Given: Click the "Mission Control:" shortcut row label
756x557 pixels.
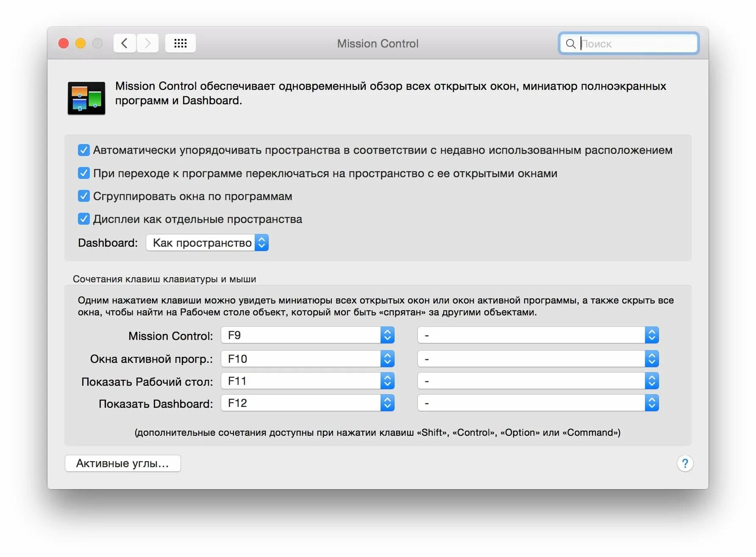Looking at the screenshot, I should coord(171,336).
